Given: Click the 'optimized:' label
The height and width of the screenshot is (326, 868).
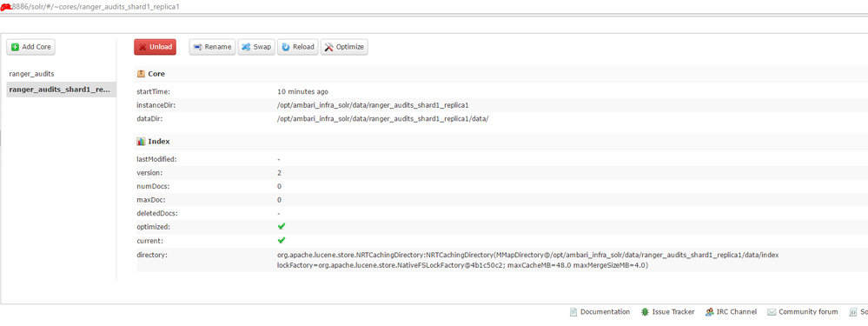Looking at the screenshot, I should pos(153,227).
